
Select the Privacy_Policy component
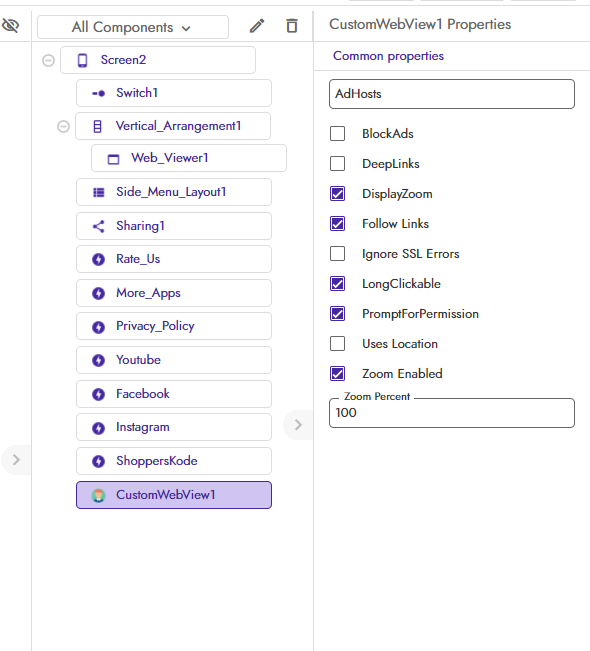click(x=174, y=326)
